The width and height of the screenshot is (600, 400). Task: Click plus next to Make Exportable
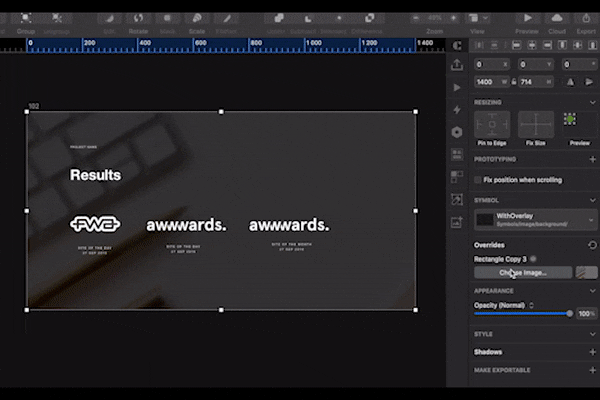[592, 370]
